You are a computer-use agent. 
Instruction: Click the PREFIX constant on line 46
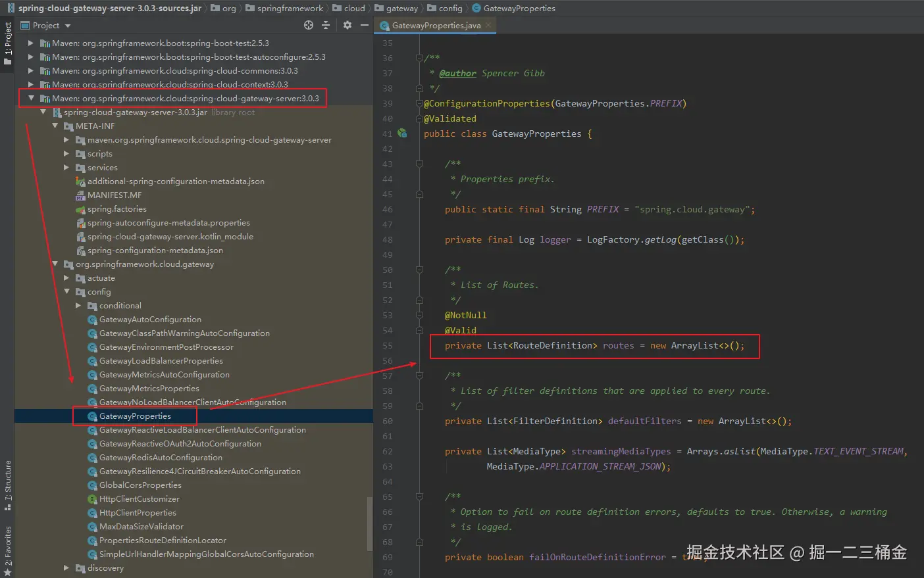(603, 210)
